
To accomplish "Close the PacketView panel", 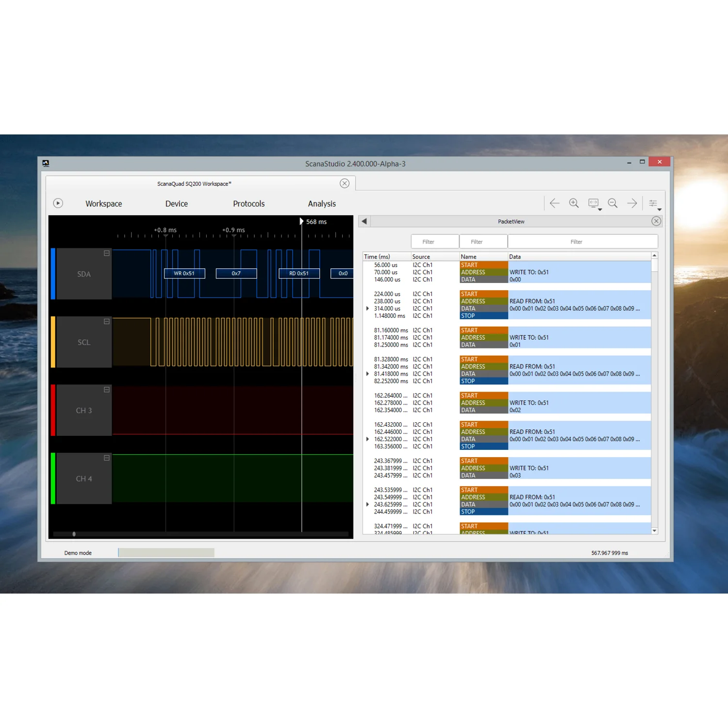I will click(x=656, y=221).
